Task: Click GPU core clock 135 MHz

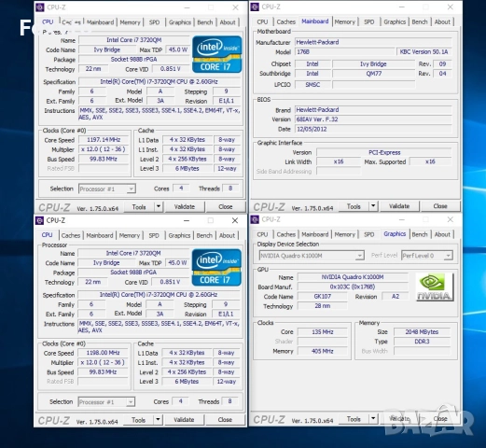Action: (x=323, y=332)
